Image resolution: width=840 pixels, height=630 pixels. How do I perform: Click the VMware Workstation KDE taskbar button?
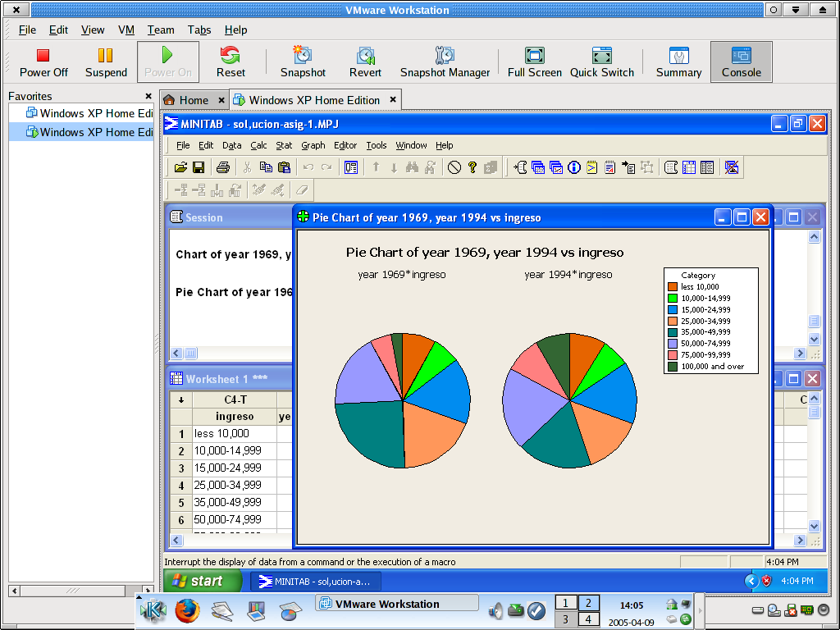[x=397, y=604]
